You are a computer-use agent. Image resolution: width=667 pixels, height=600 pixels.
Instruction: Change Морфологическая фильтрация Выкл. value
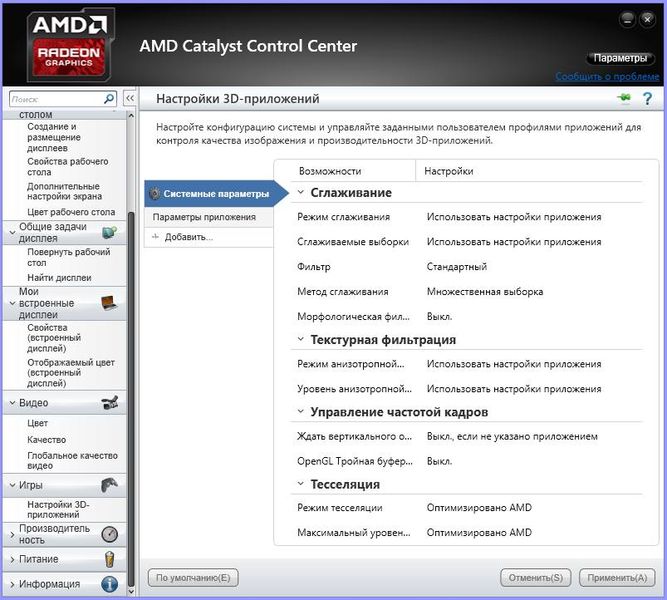439,317
